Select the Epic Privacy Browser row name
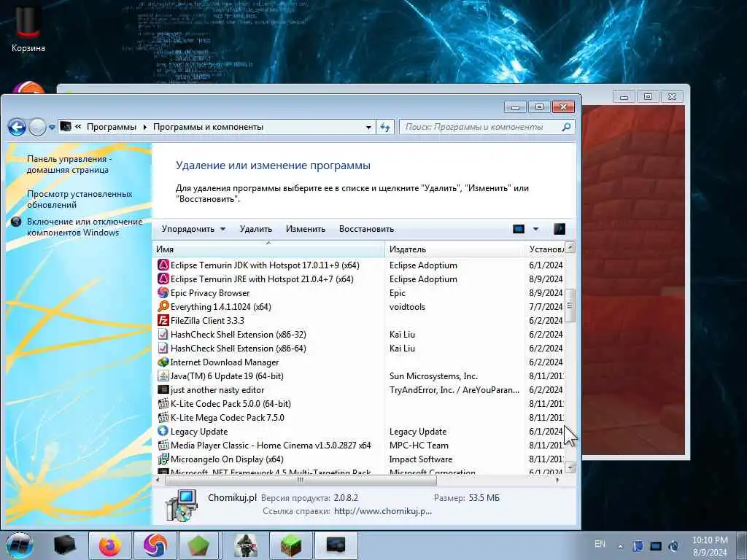Image resolution: width=747 pixels, height=560 pixels. pos(210,293)
